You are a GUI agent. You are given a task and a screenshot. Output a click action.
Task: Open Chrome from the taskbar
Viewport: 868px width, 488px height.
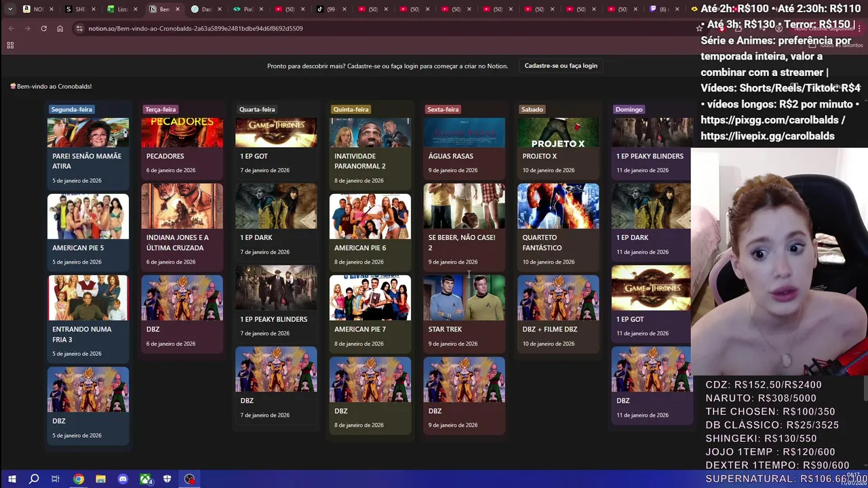79,479
